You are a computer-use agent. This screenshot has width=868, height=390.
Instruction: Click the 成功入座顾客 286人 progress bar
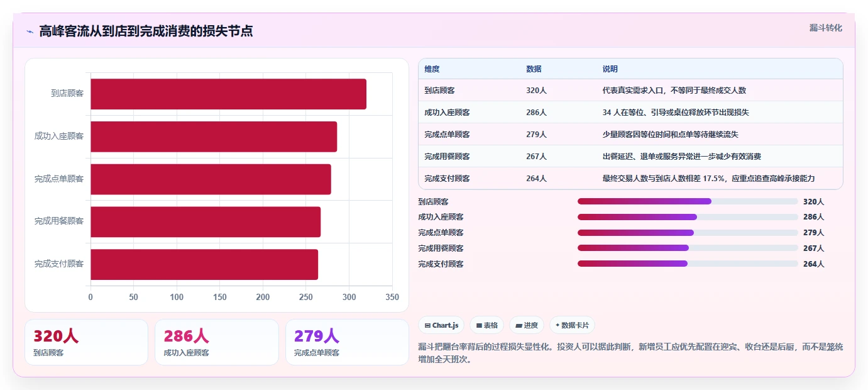point(688,217)
